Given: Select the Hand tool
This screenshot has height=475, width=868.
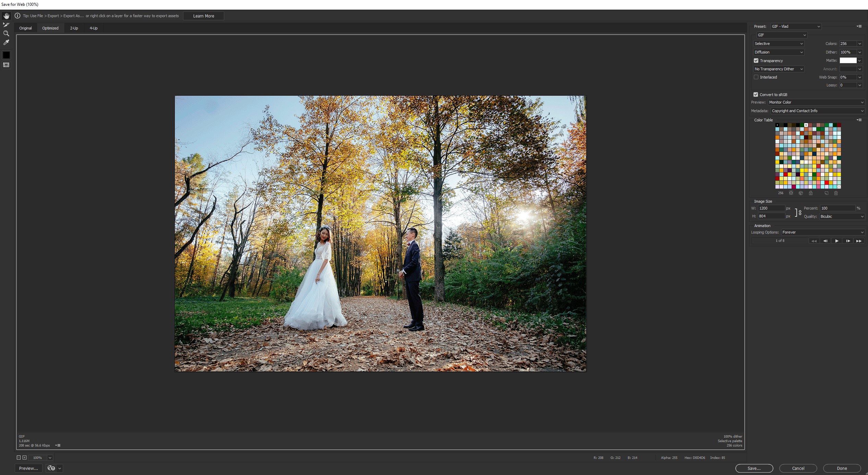Looking at the screenshot, I should coord(6,16).
